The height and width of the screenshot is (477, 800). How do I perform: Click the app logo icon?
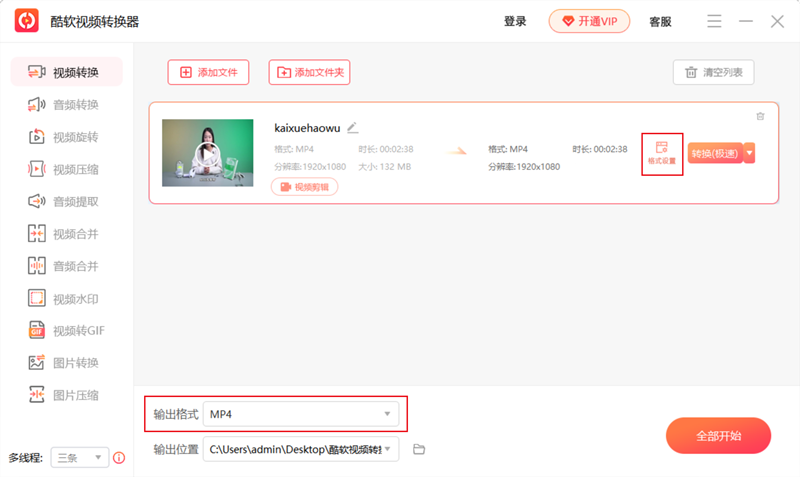pos(27,21)
